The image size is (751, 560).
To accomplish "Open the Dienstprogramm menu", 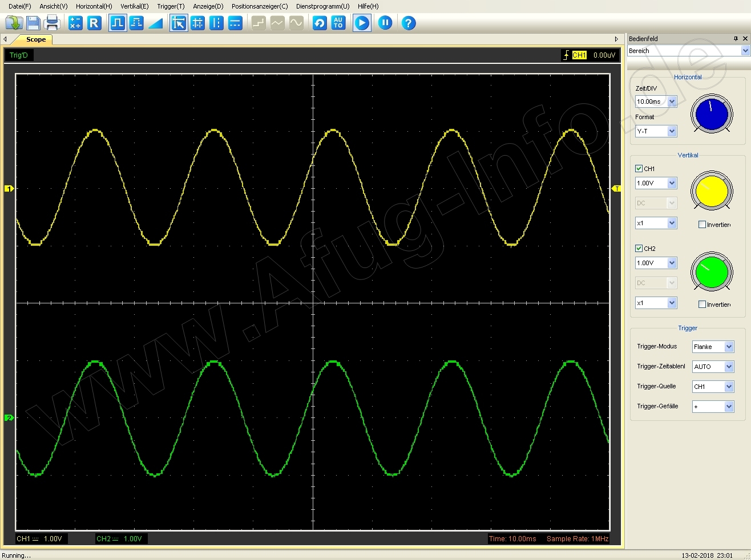I will pyautogui.click(x=322, y=6).
